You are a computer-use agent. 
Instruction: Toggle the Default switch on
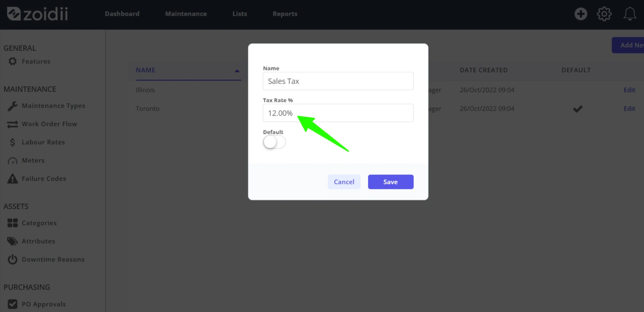274,142
